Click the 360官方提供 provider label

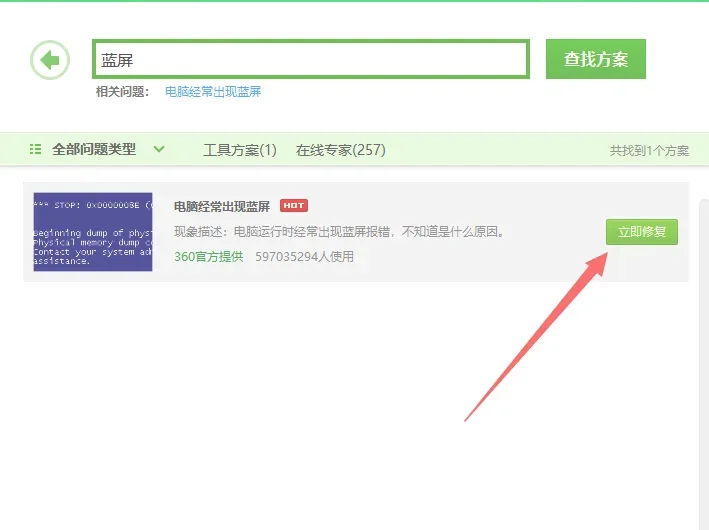tap(209, 256)
